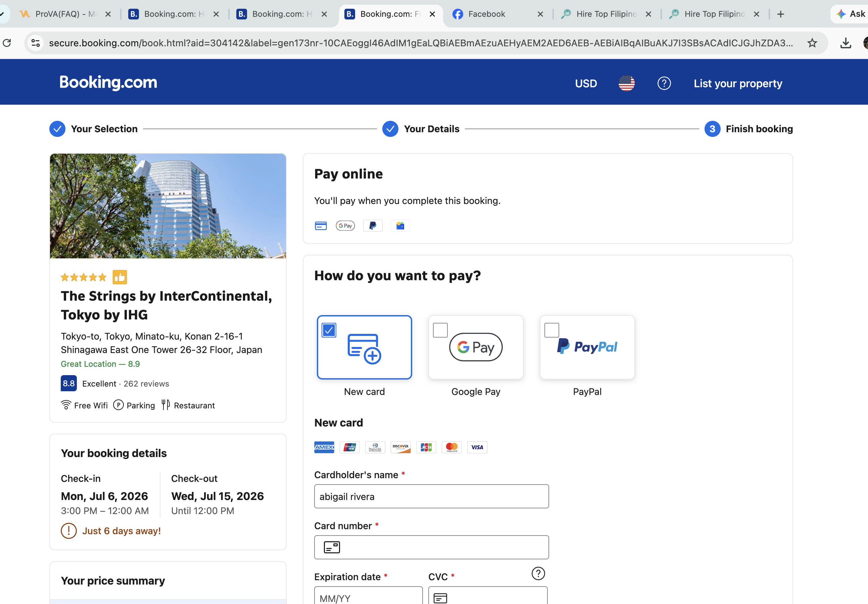Toggle the New card payment checkbox
Image resolution: width=868 pixels, height=604 pixels.
click(329, 330)
